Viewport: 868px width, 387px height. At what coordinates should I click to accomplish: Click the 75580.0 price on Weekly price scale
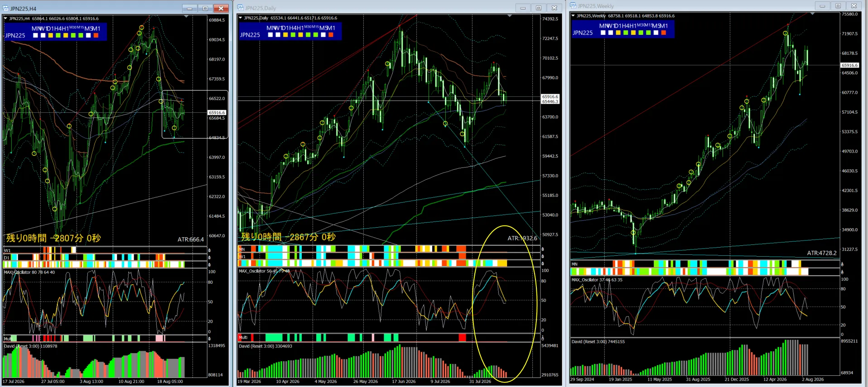click(849, 14)
